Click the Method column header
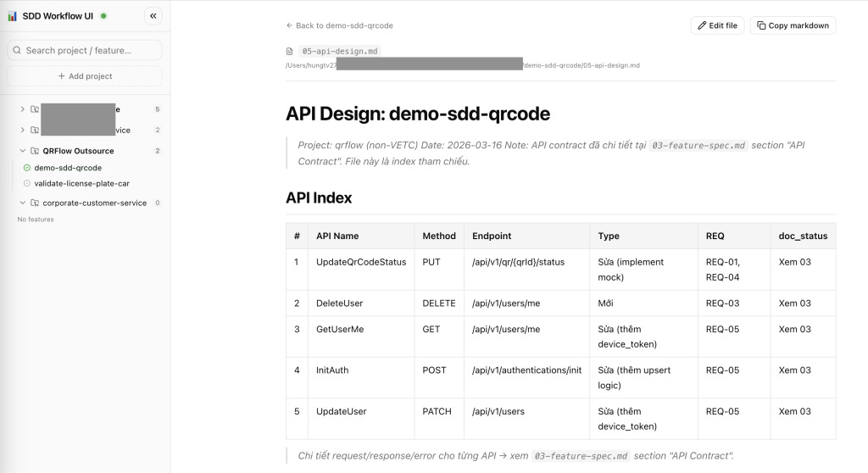Viewport: 868px width, 473px height. [x=439, y=236]
